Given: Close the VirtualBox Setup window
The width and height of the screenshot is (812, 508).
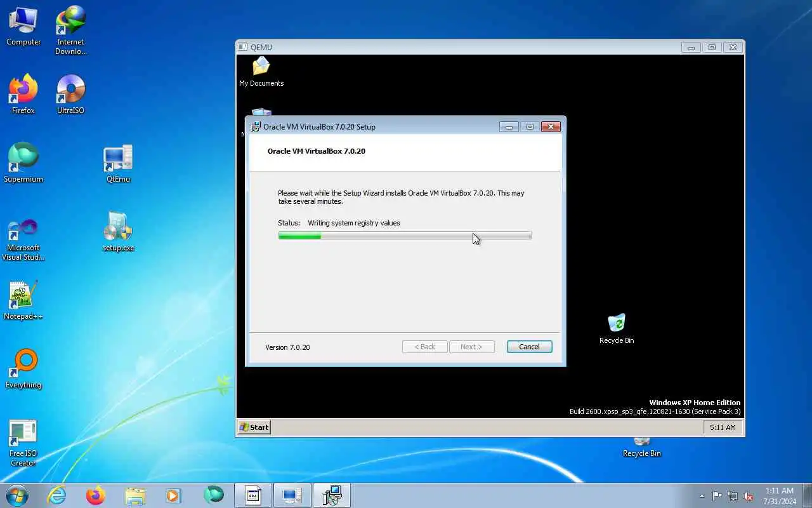Looking at the screenshot, I should [x=551, y=126].
